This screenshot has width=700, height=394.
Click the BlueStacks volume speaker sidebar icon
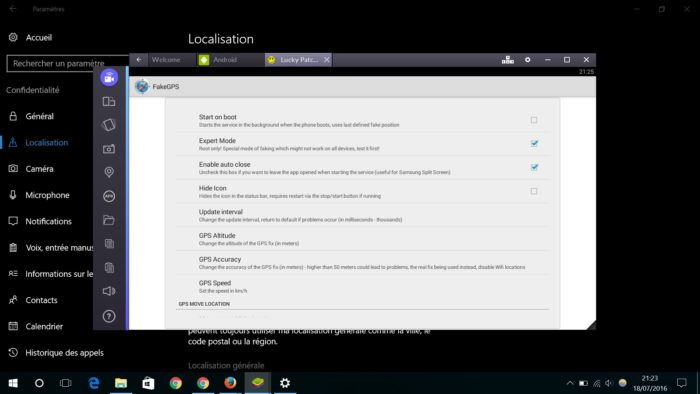[109, 291]
